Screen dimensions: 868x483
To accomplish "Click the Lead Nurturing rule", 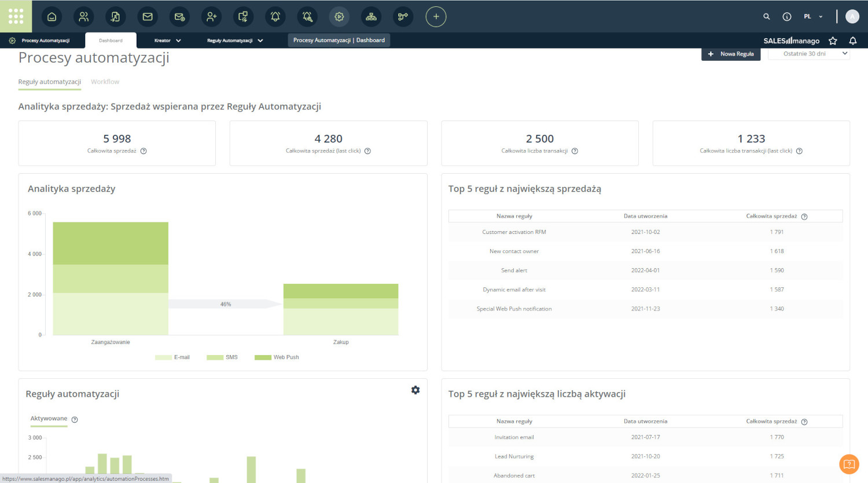I will (514, 456).
